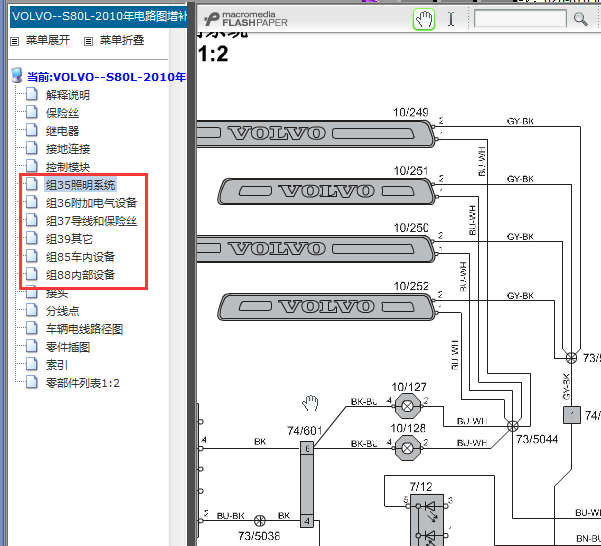Click the 10/127 lamp symbol in the diagram
The width and height of the screenshot is (601, 546).
coord(408,406)
